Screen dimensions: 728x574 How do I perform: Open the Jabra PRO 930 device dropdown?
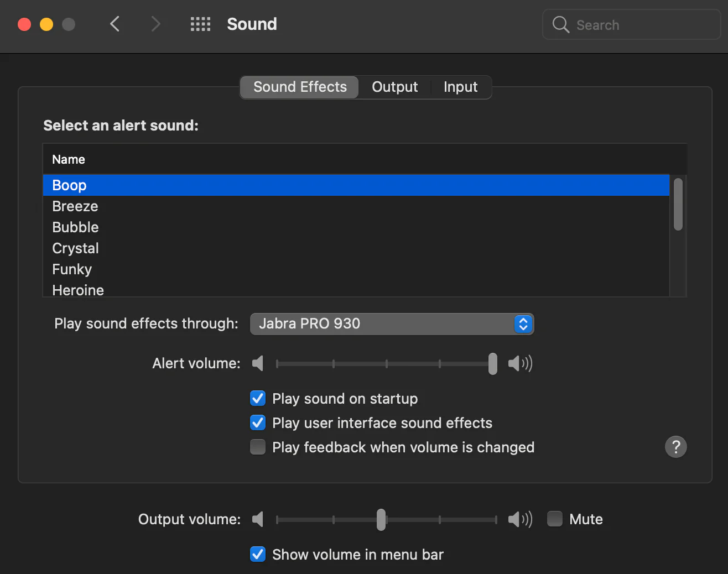click(x=392, y=324)
